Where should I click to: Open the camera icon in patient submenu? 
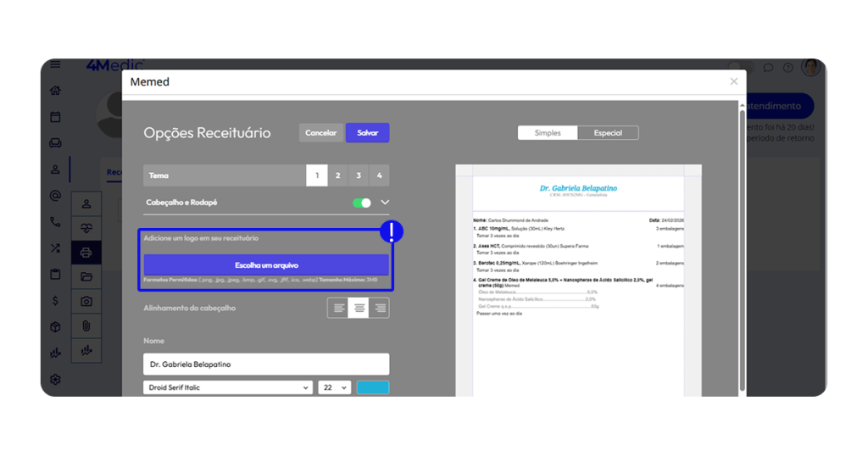86,301
